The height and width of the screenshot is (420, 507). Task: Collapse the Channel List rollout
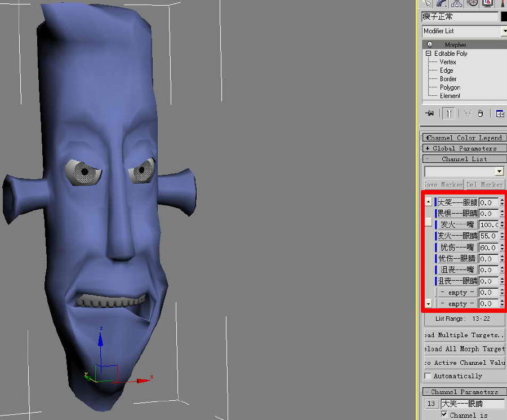[x=464, y=159]
